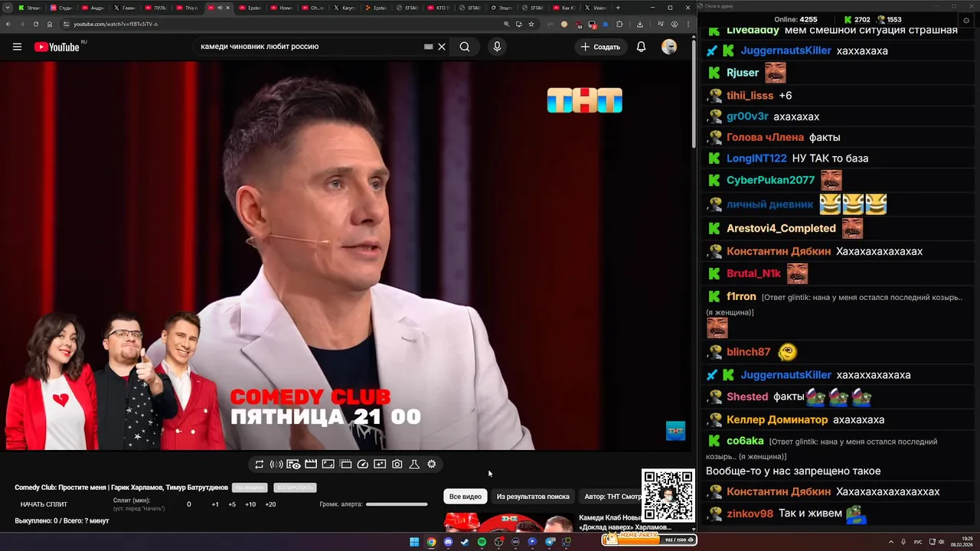This screenshot has width=980, height=551.
Task: Click username CyberPukan2077 in chat
Action: click(x=770, y=180)
